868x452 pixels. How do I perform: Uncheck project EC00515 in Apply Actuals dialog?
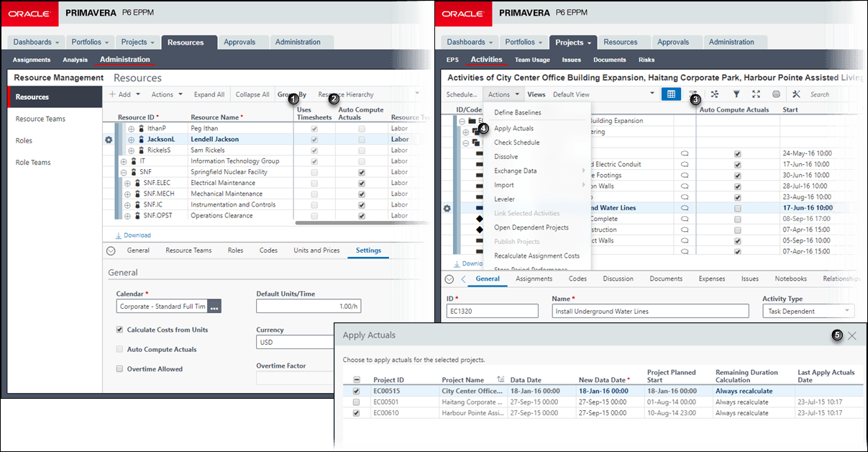(357, 391)
